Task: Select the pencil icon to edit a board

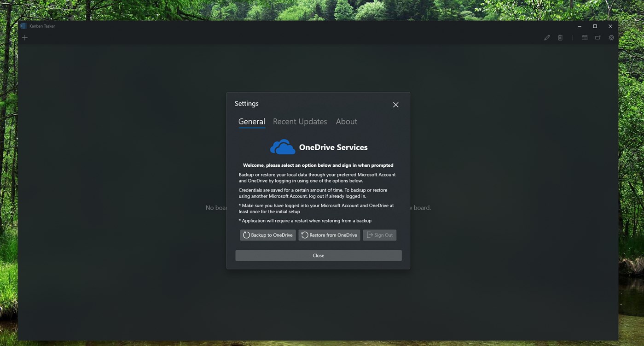Action: click(x=547, y=37)
